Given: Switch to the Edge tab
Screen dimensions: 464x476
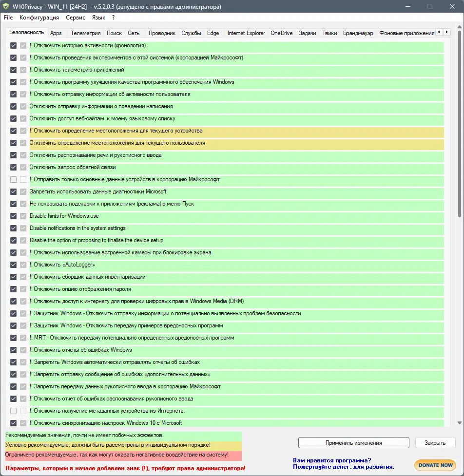Looking at the screenshot, I should (x=213, y=33).
